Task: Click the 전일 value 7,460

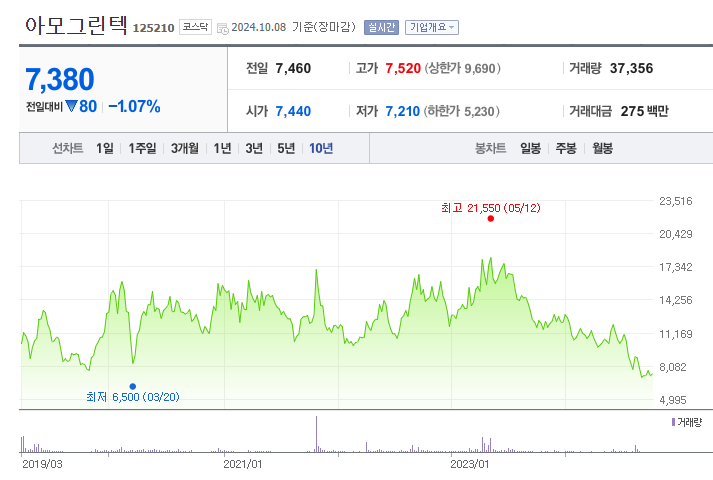Action: coord(293,68)
